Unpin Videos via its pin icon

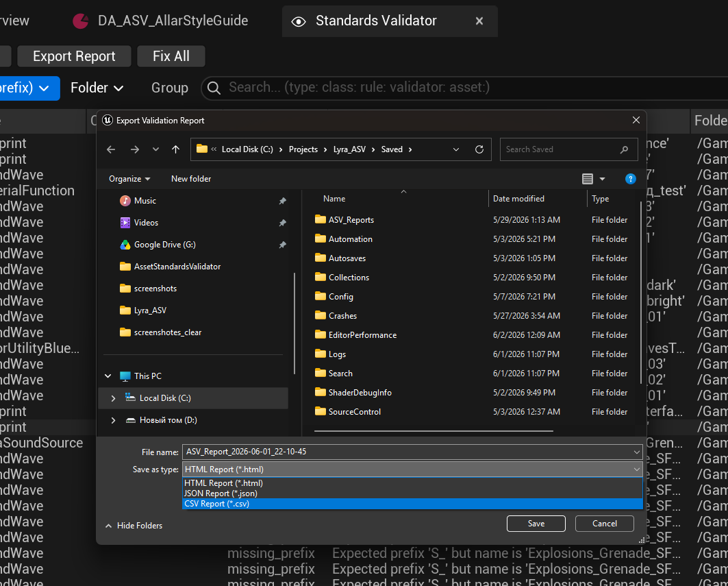(282, 223)
